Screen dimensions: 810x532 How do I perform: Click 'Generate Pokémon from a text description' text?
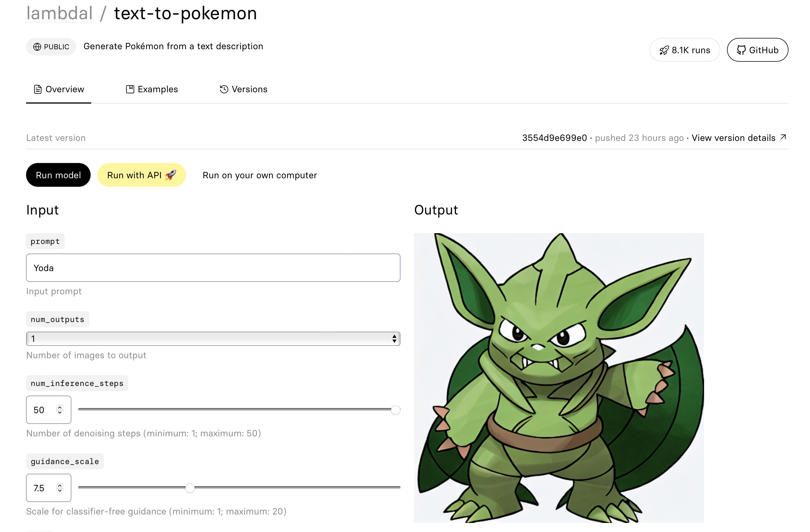[x=173, y=46]
